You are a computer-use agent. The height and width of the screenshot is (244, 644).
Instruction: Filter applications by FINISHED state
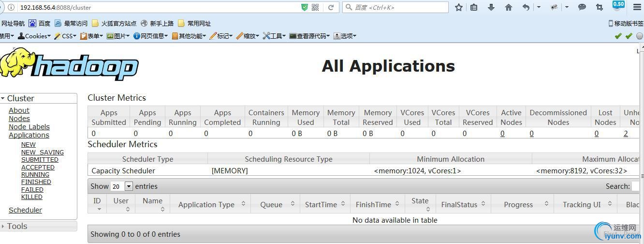[36, 182]
